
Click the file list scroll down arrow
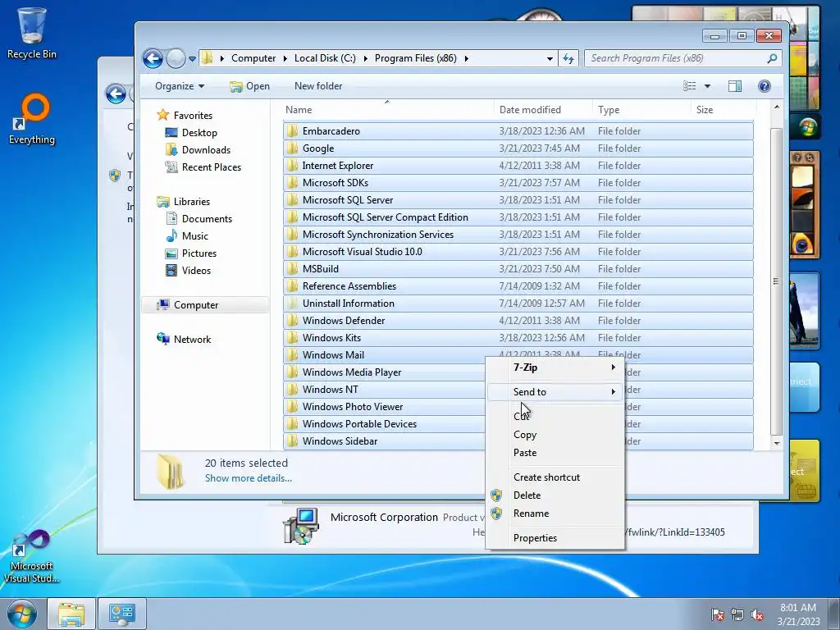776,444
